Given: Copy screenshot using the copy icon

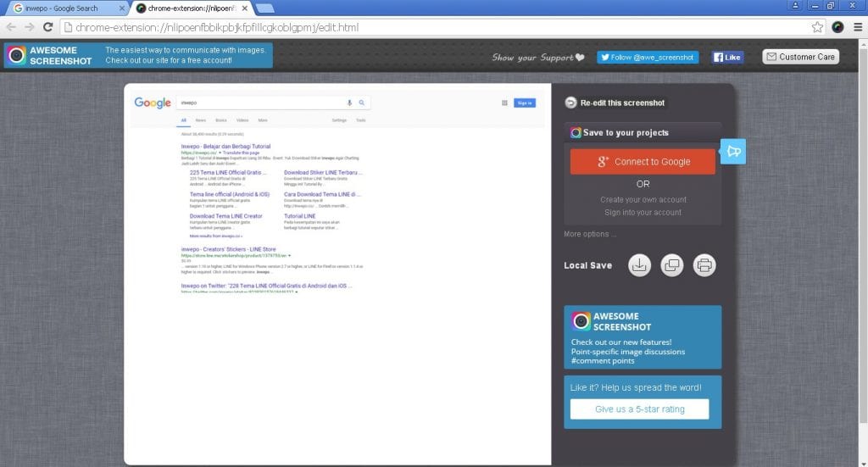Looking at the screenshot, I should click(x=672, y=265).
